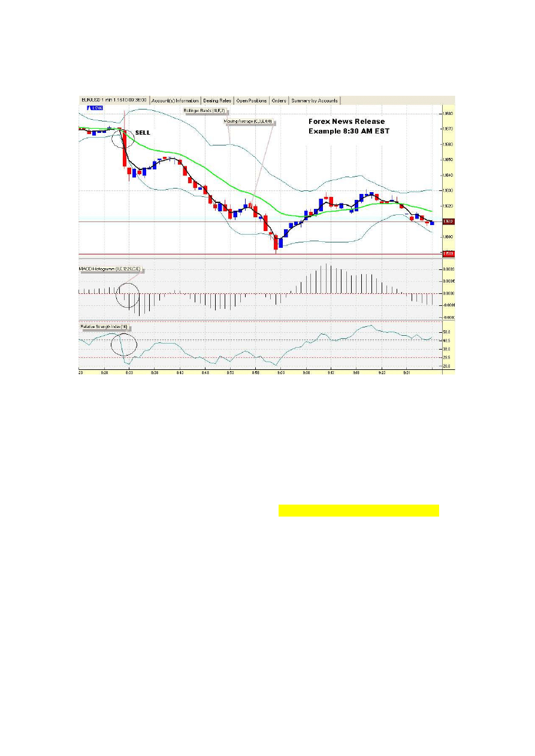This screenshot has width=535, height=756.
Task: Select the MACD Histogramm indicator label
Action: (110, 270)
